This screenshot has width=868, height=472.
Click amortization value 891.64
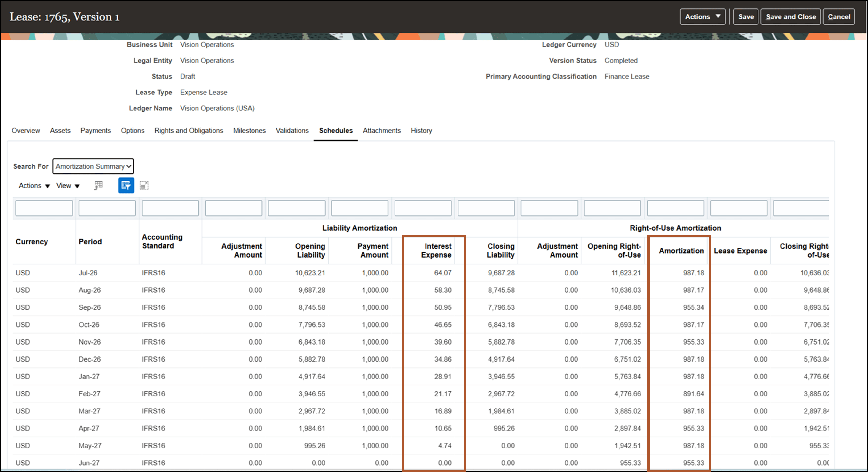coord(694,393)
